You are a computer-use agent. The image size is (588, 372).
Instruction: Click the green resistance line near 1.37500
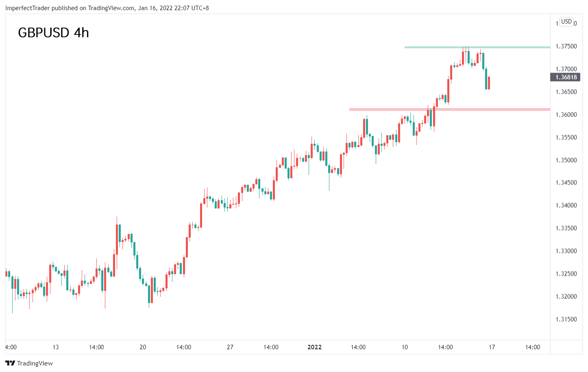pyautogui.click(x=477, y=48)
